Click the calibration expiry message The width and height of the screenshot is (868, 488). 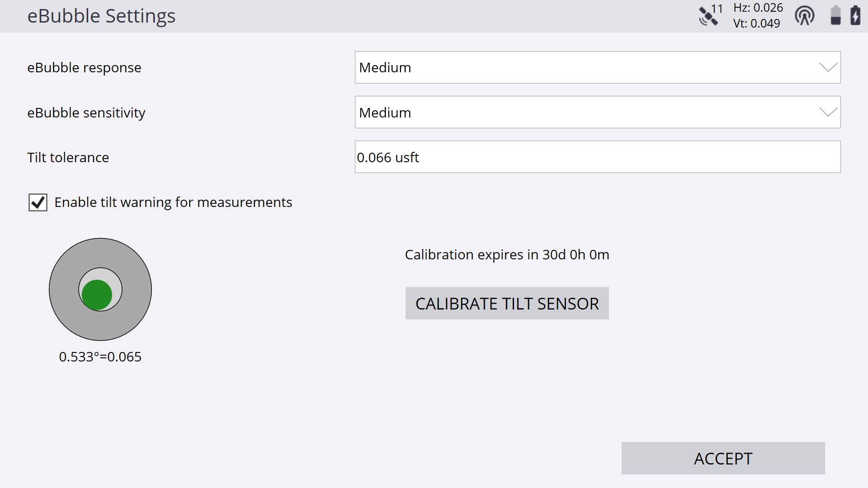pyautogui.click(x=507, y=255)
